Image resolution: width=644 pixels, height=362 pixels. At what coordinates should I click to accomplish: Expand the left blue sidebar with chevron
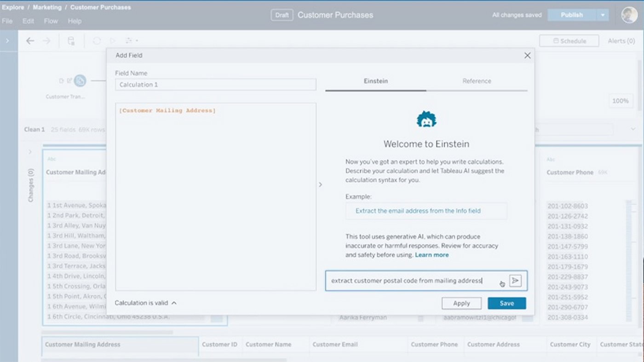(x=7, y=41)
